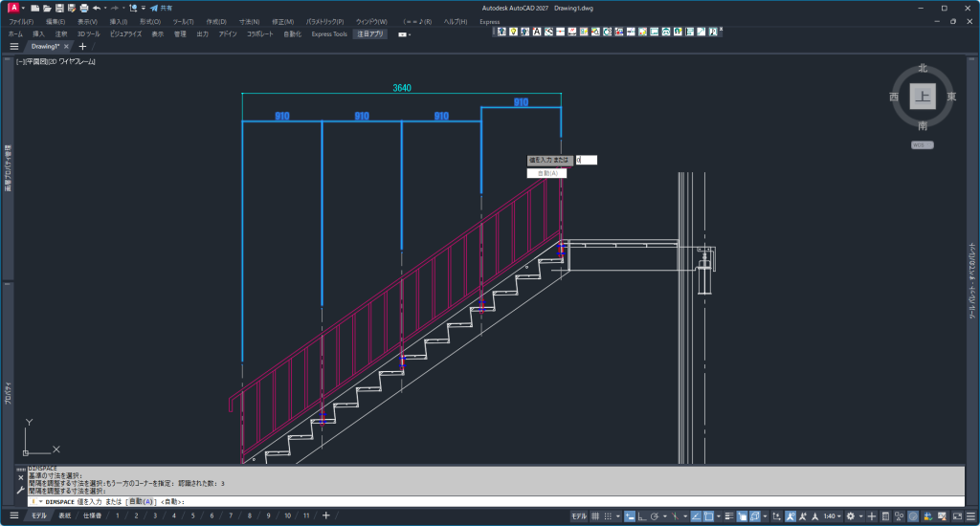980x526 pixels.
Task: Toggle the grid display in status bar
Action: (x=594, y=516)
